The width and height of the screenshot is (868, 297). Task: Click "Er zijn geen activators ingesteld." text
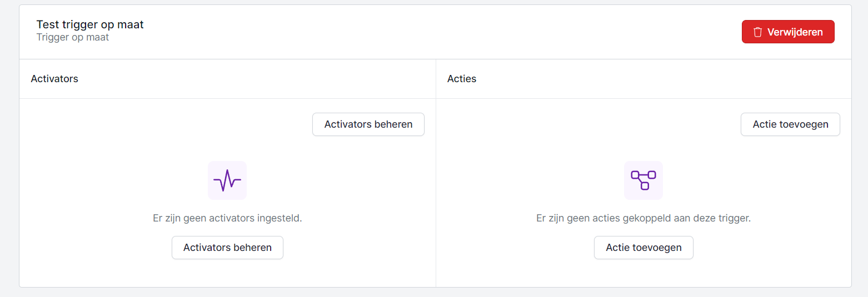pyautogui.click(x=227, y=218)
